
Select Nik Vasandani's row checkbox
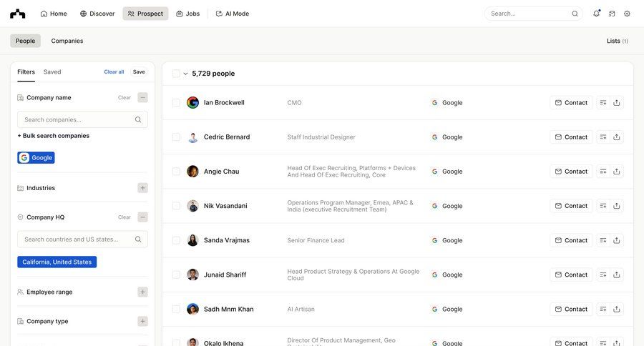click(x=176, y=206)
